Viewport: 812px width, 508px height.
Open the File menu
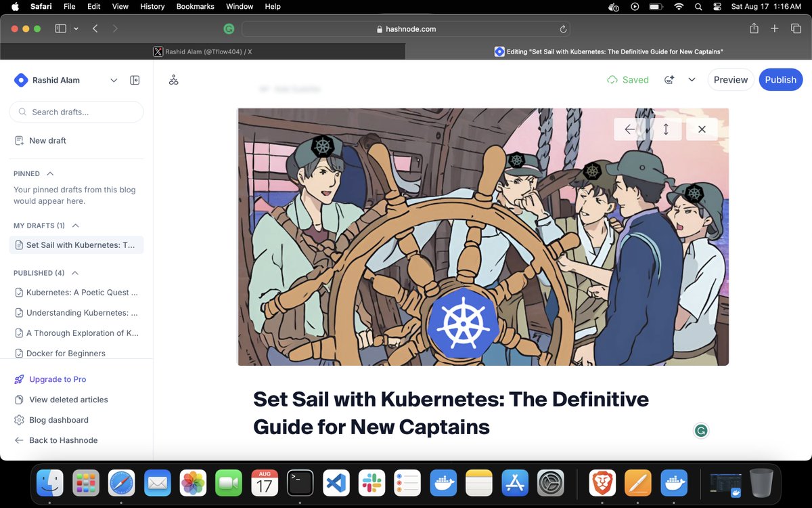tap(69, 6)
